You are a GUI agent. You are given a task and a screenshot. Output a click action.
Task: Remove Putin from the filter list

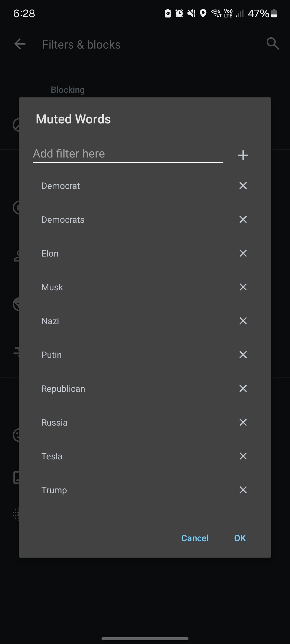[x=243, y=355]
